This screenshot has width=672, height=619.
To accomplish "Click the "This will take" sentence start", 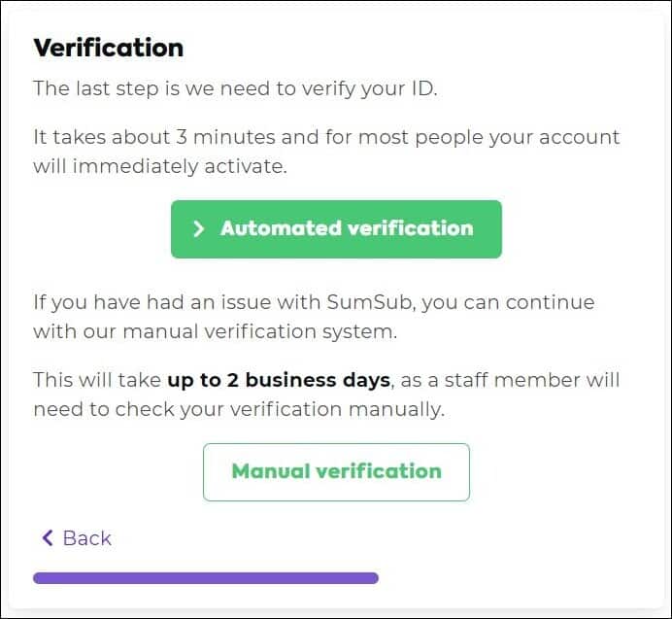I will click(96, 379).
